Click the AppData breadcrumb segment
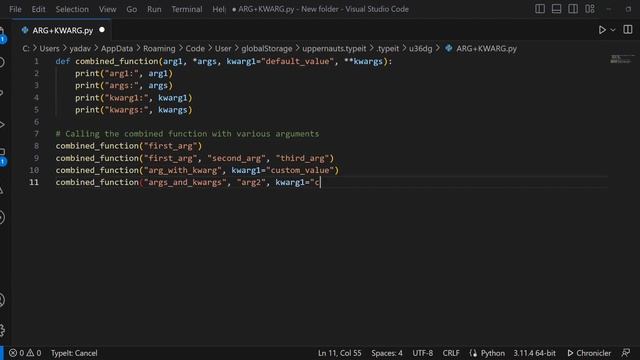Screen dimensions: 640x360 pos(117,49)
